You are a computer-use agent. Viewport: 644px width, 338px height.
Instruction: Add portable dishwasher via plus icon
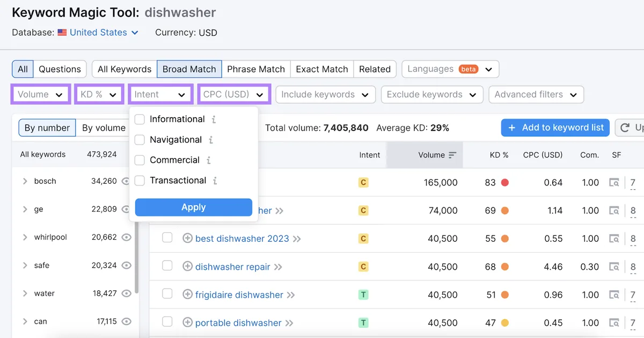pyautogui.click(x=187, y=322)
